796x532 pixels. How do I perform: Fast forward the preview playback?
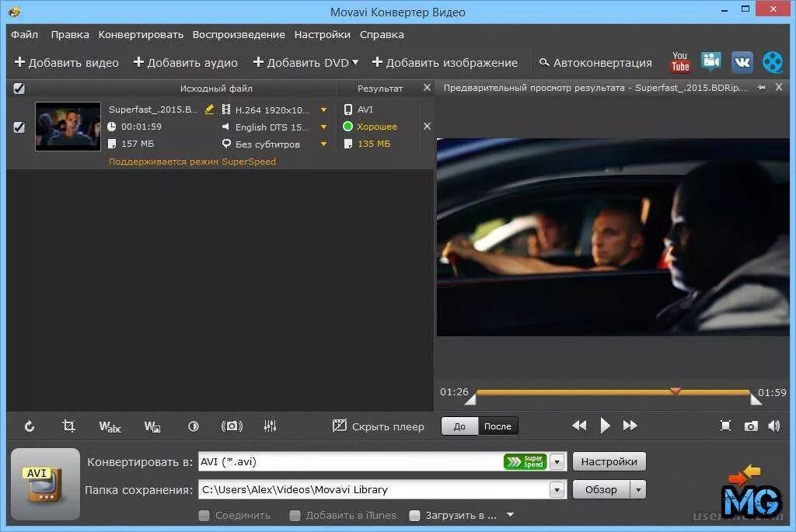coord(630,426)
